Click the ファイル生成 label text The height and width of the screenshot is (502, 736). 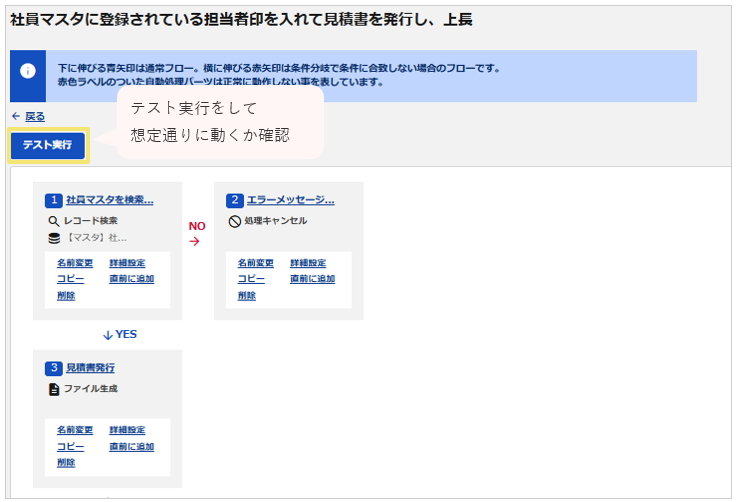(x=91, y=389)
